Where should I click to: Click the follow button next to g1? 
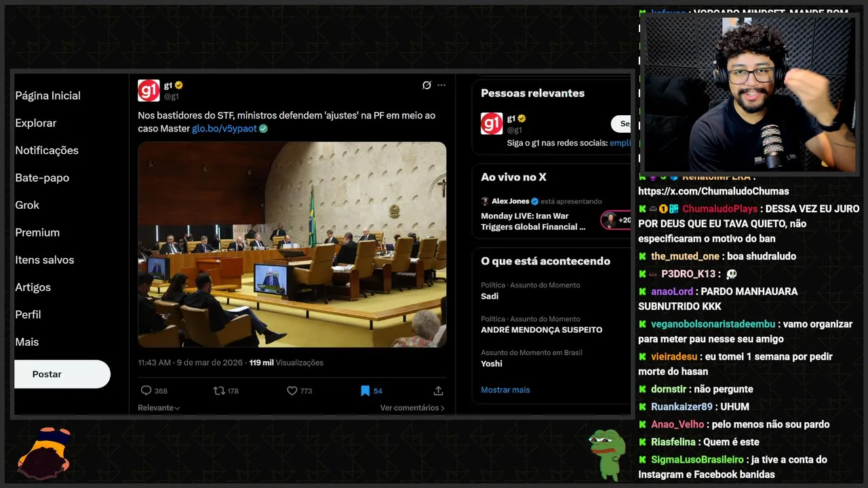[622, 124]
